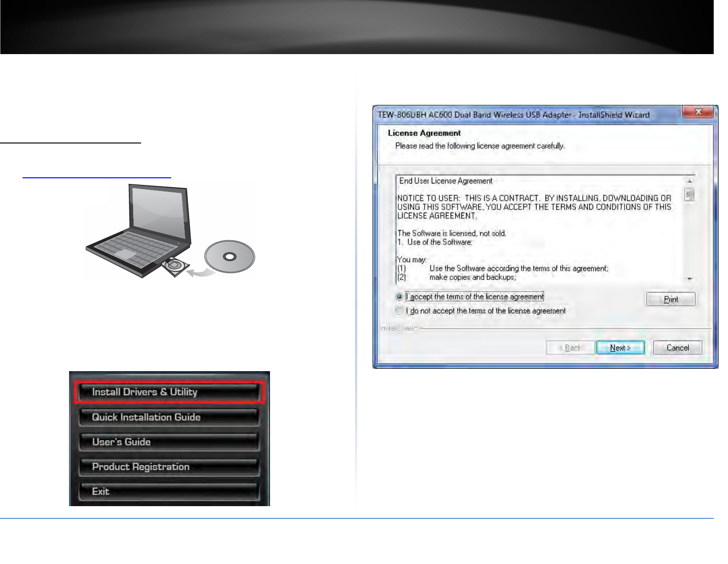
Task: Proceed with the Next button
Action: tap(620, 348)
